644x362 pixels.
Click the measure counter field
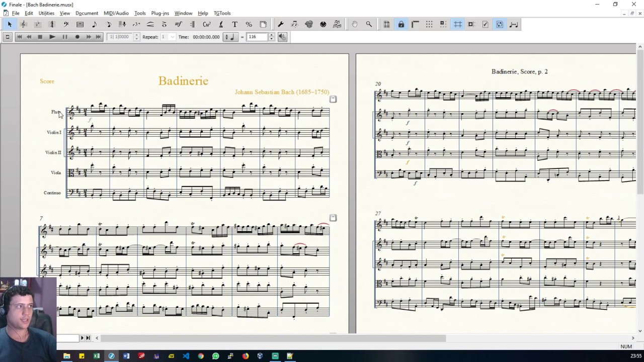(120, 37)
